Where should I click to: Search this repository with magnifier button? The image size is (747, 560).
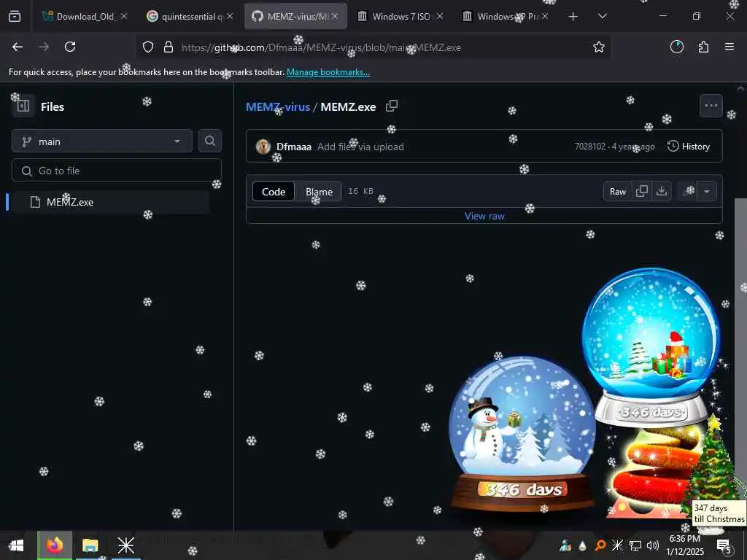(x=209, y=141)
